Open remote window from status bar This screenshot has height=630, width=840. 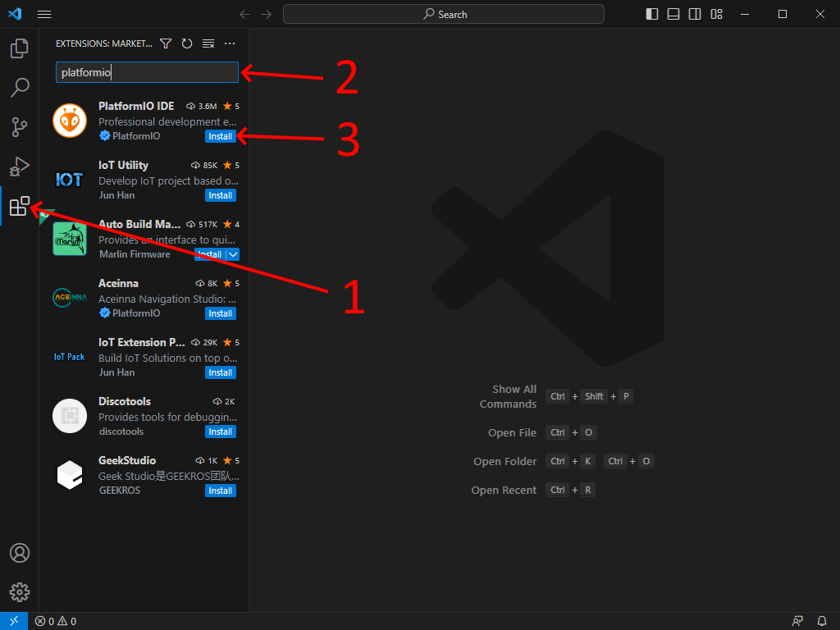(14, 621)
